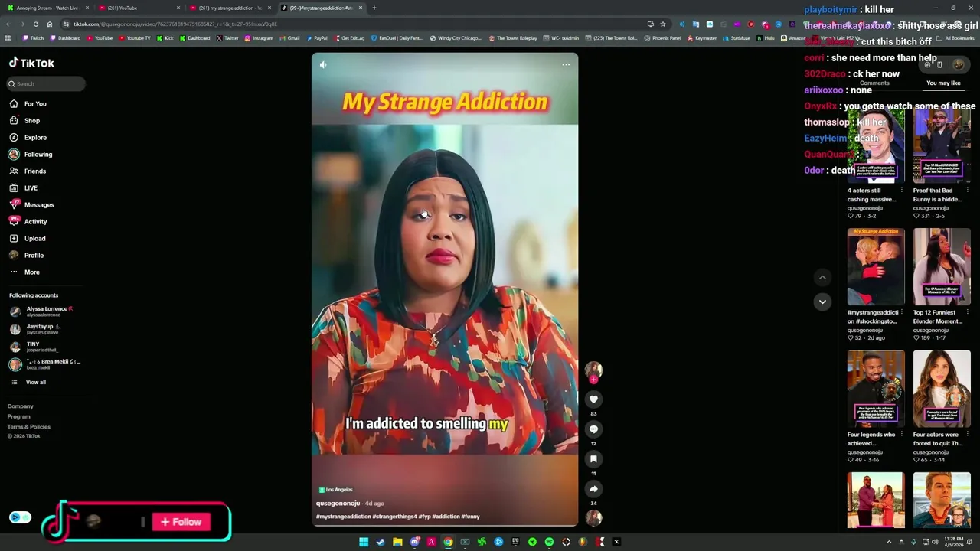Open the Jaystayup followed account
980x551 pixels.
[35, 329]
